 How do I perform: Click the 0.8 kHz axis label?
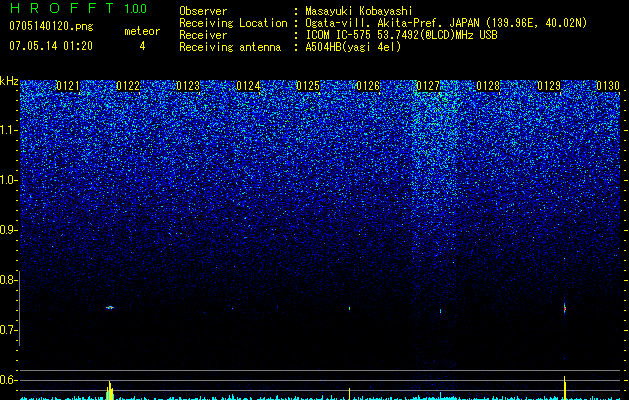[8, 280]
